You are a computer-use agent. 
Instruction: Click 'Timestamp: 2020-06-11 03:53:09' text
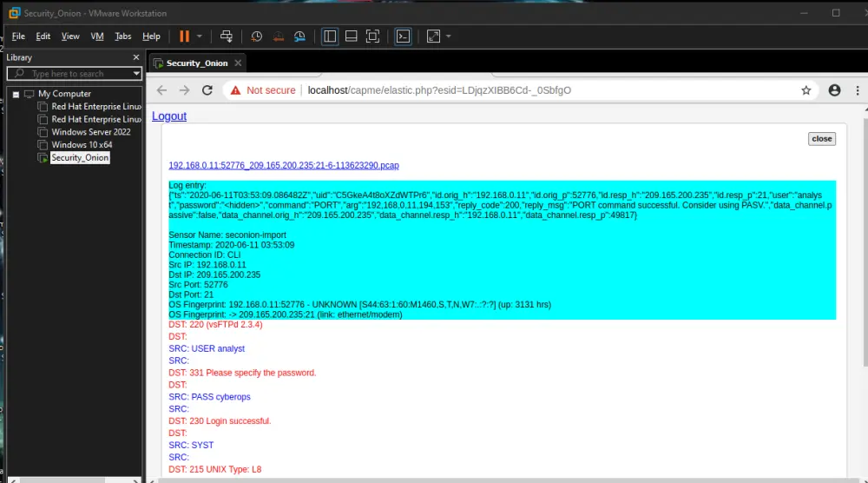pos(232,245)
